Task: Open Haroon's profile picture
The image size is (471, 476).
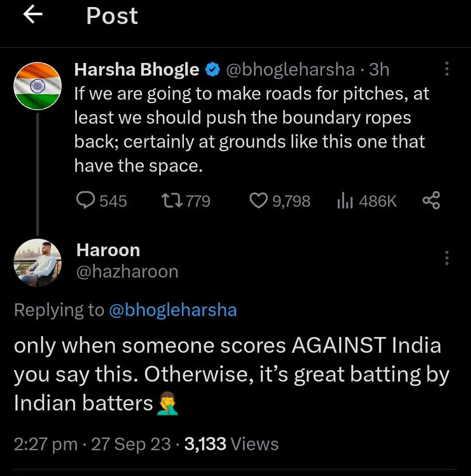Action: (38, 263)
